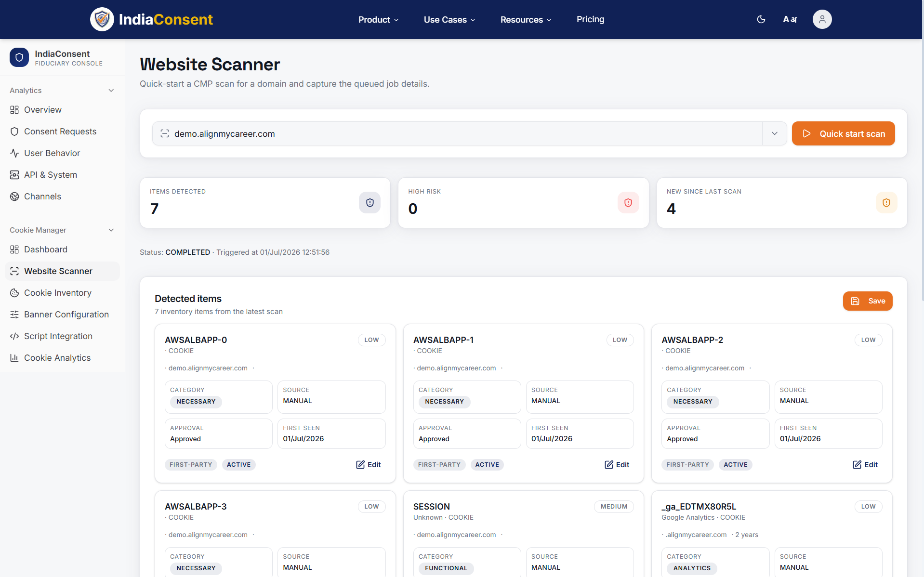
Task: Click the ACTIVE tag on AWSALBAPP-2 card
Action: [x=736, y=465]
